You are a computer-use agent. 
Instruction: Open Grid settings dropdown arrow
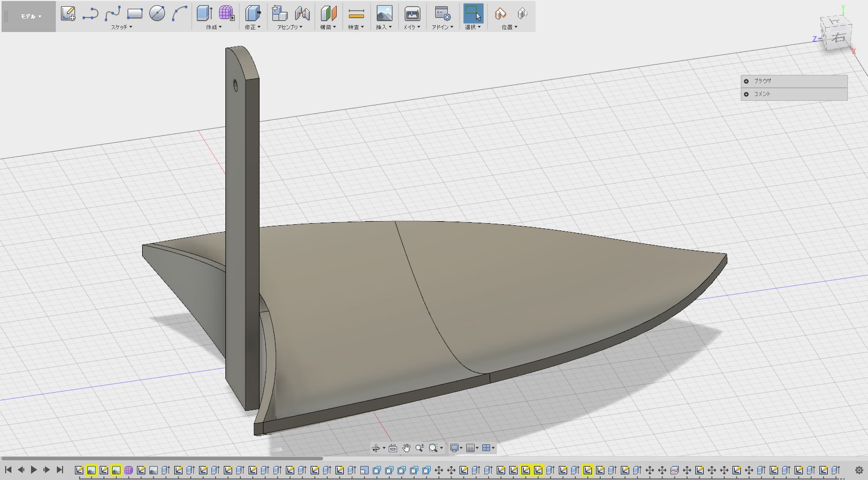coord(477,448)
